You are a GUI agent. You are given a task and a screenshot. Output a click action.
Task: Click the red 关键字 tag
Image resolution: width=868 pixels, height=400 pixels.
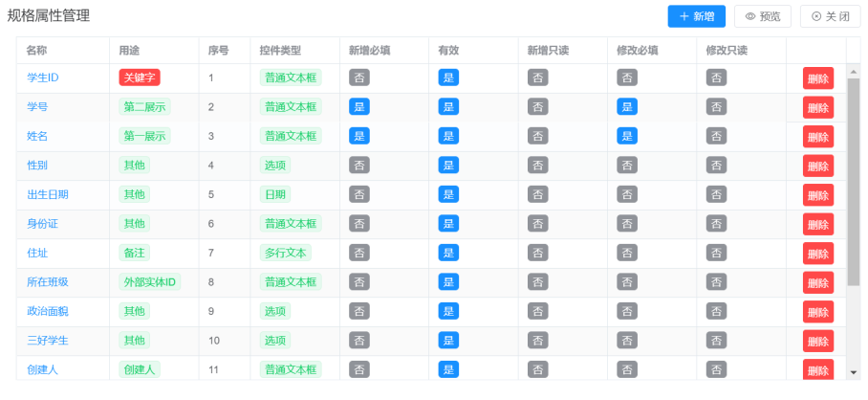coord(140,78)
